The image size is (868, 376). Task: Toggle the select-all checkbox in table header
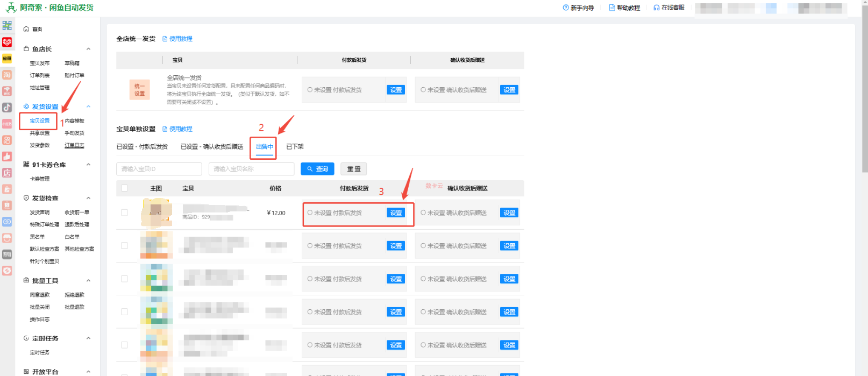[125, 188]
